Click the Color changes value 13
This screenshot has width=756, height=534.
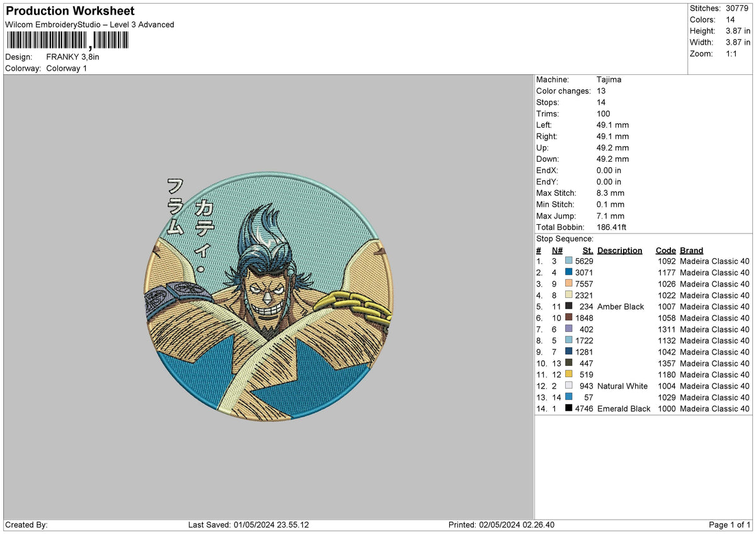tap(601, 91)
